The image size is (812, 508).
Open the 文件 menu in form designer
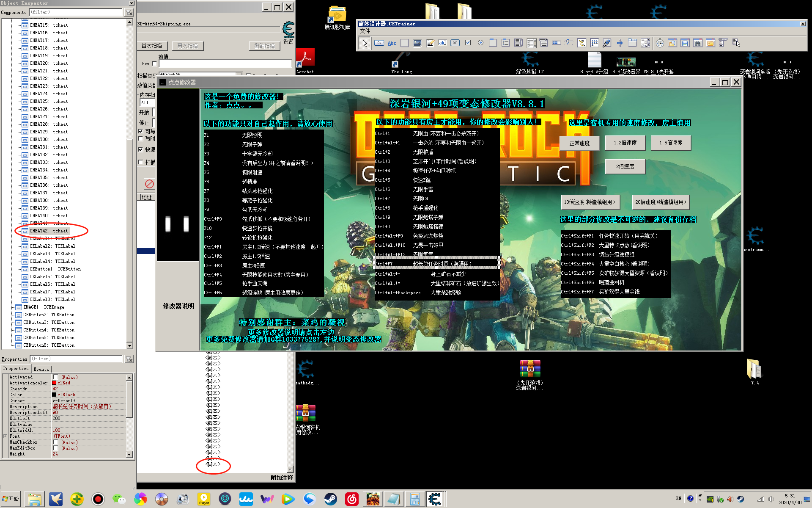click(365, 31)
